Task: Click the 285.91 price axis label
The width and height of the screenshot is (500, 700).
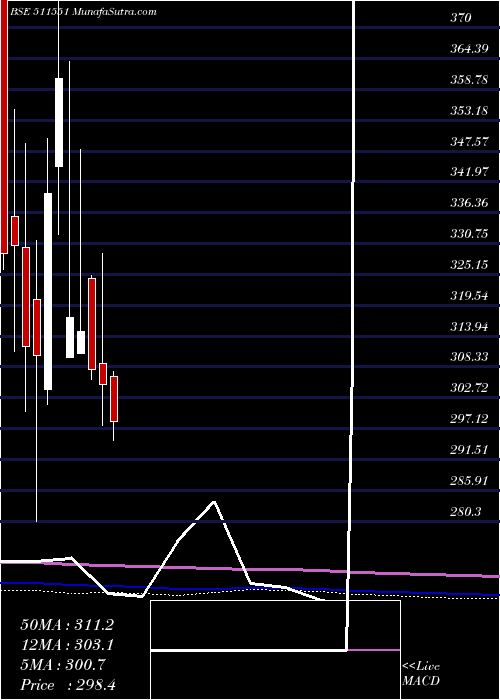Action: click(469, 481)
